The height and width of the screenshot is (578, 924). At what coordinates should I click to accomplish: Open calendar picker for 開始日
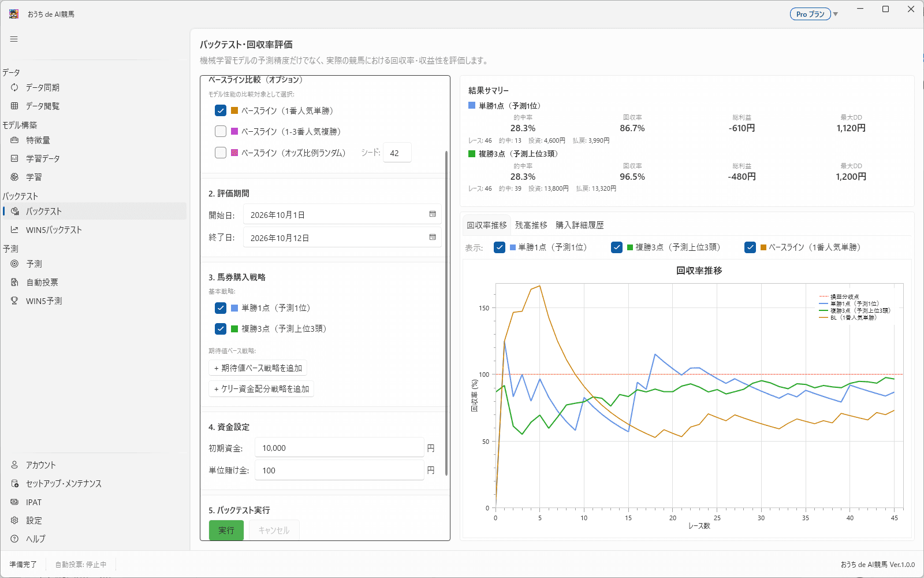coord(433,214)
